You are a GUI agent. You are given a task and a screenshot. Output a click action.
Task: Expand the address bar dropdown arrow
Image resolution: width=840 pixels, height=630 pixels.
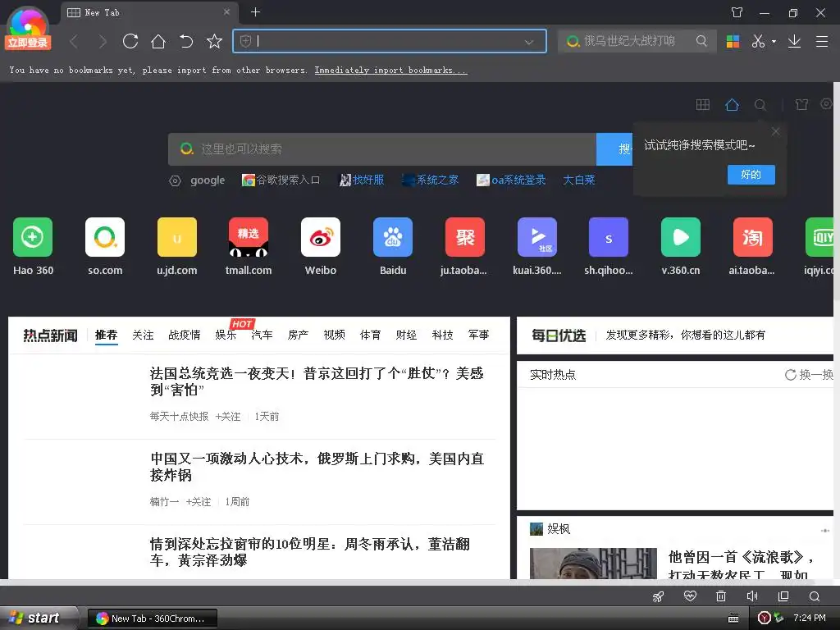[529, 42]
